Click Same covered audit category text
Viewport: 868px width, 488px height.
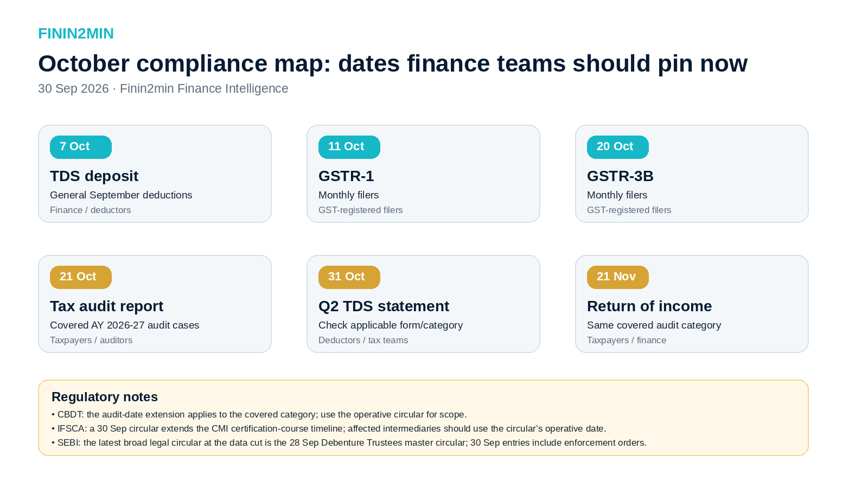(654, 325)
